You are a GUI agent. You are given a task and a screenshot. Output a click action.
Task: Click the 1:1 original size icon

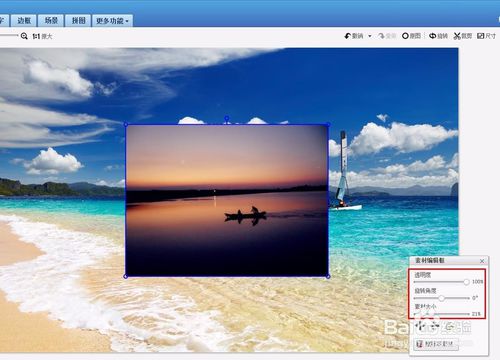36,36
